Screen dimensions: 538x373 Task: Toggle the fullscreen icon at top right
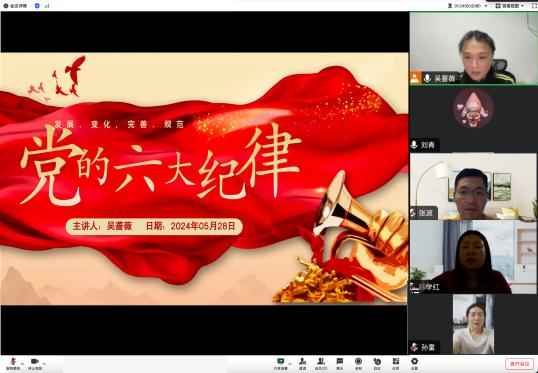point(534,6)
